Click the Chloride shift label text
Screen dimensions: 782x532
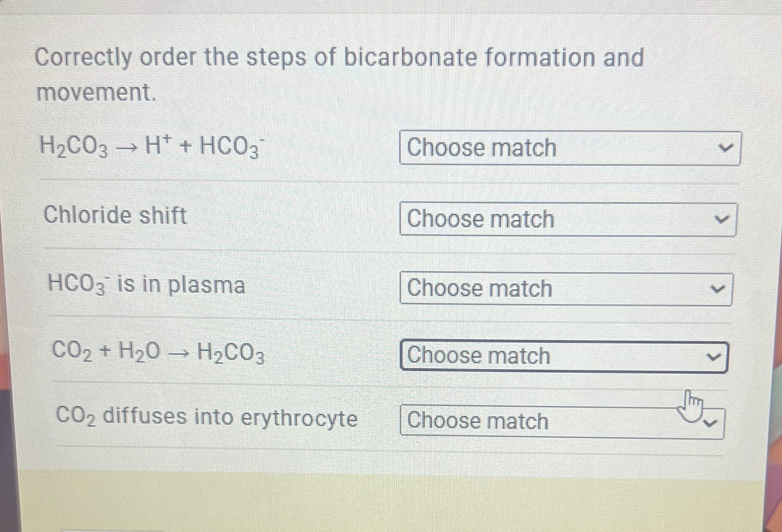pyautogui.click(x=115, y=215)
